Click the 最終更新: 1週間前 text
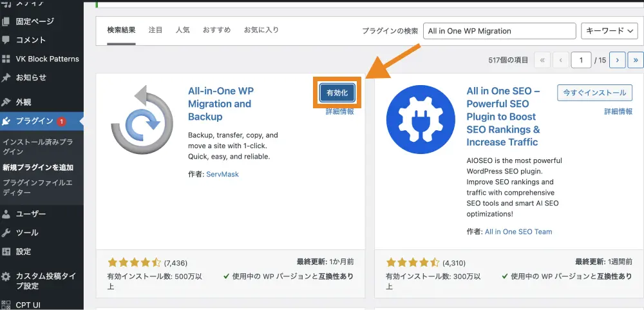644x310 pixels. click(603, 262)
